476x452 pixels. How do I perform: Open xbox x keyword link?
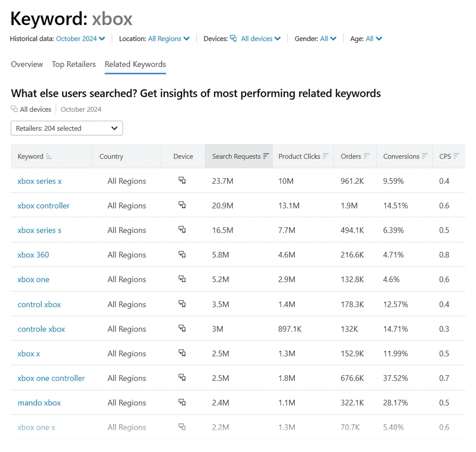(x=29, y=354)
